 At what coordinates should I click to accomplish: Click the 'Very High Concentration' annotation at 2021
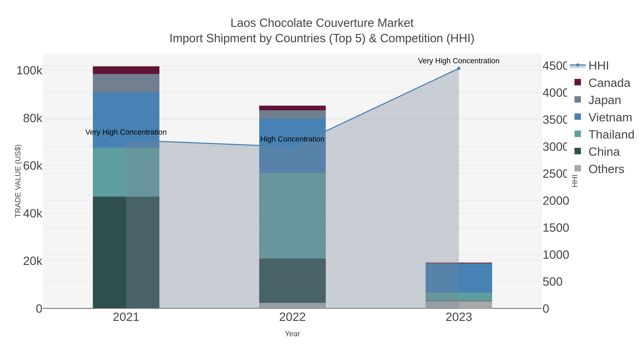126,132
